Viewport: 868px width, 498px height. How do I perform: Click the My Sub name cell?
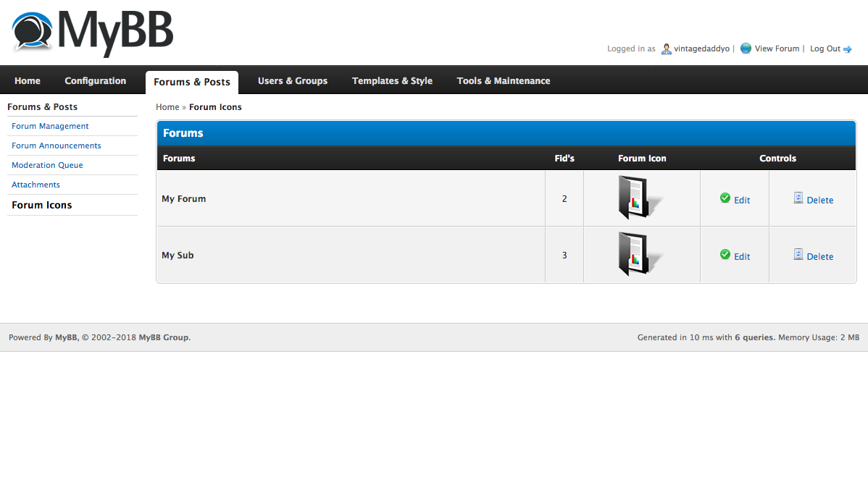pyautogui.click(x=351, y=255)
